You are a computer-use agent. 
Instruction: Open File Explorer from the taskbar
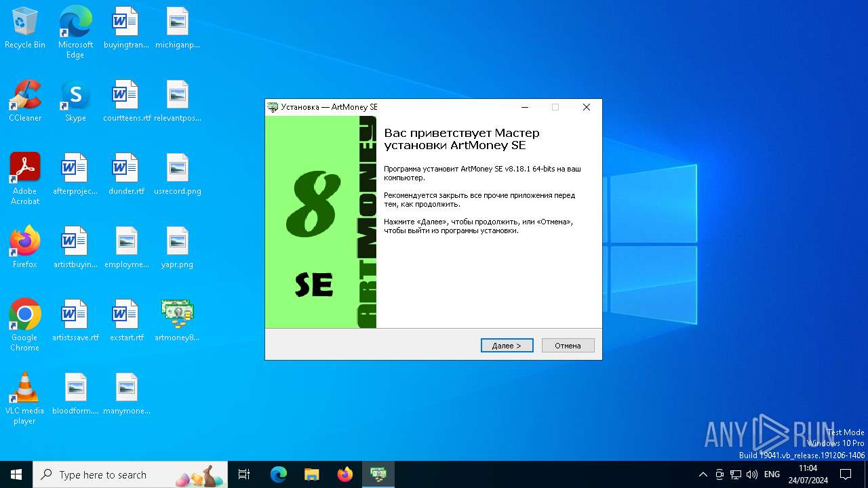click(x=312, y=474)
